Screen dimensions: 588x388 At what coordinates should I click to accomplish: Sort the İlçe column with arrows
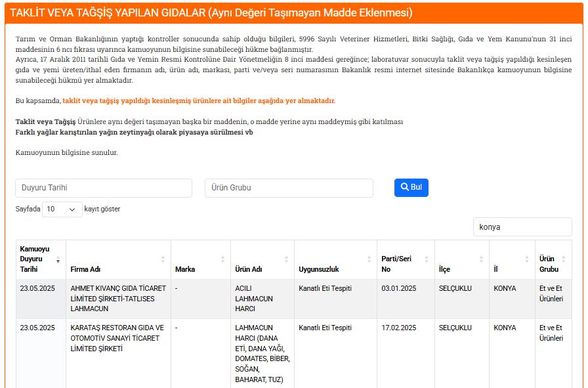(x=482, y=259)
